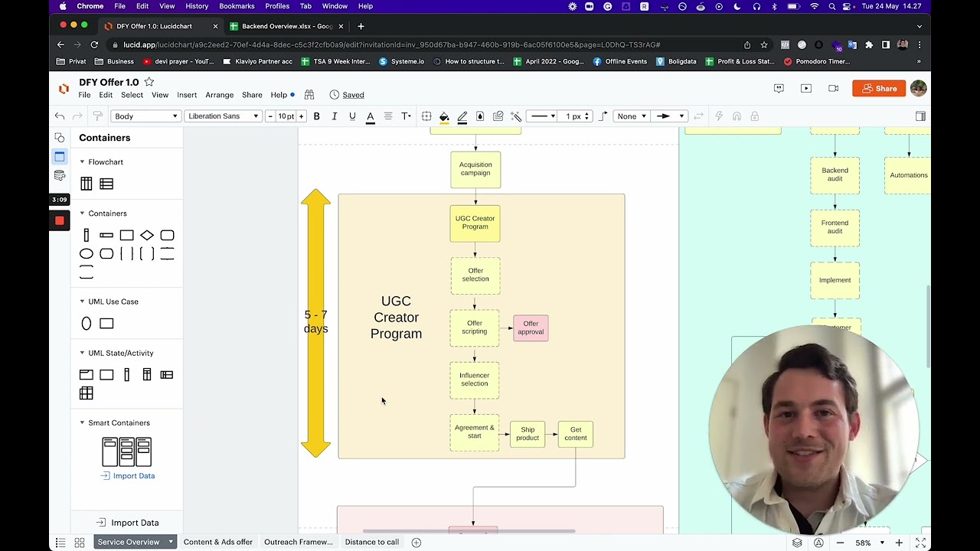The image size is (980, 551).
Task: Toggle the right panel dock icon
Action: pyautogui.click(x=920, y=116)
